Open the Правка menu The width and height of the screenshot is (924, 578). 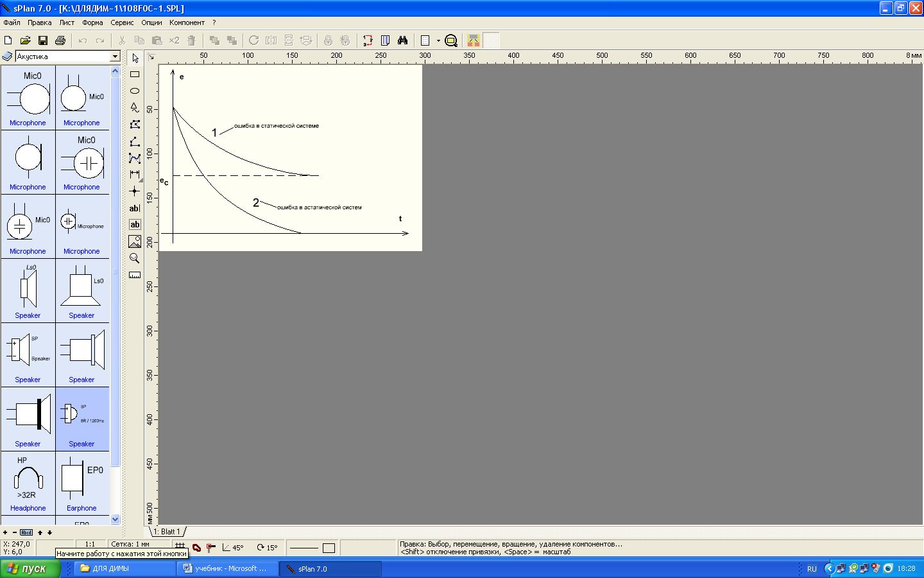point(39,22)
